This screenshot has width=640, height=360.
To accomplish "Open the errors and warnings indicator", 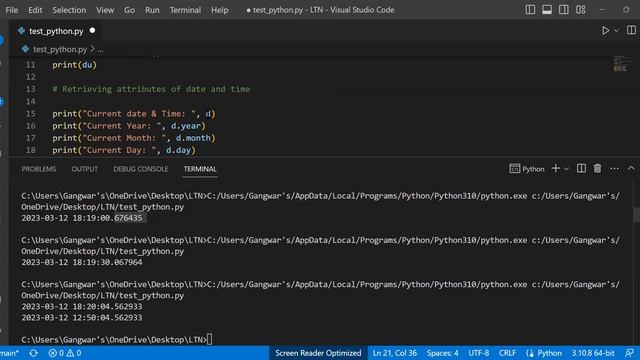I will [64, 353].
